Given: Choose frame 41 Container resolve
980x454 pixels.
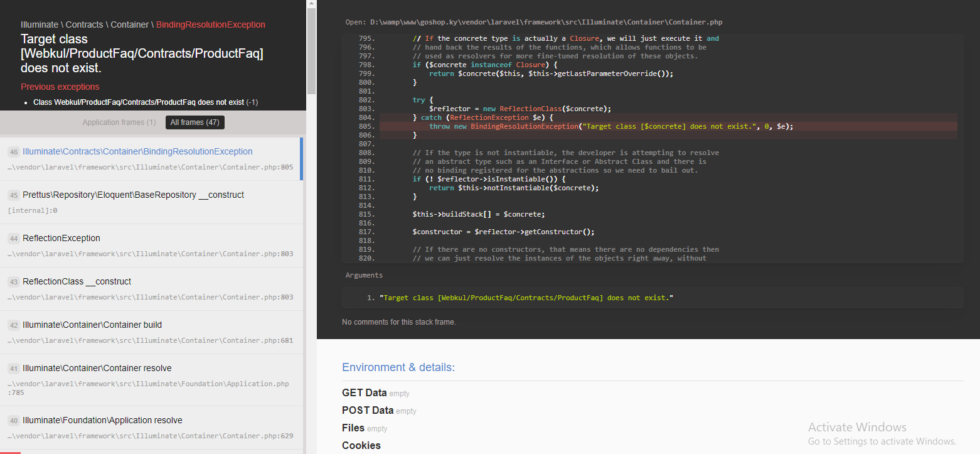Looking at the screenshot, I should click(x=152, y=380).
